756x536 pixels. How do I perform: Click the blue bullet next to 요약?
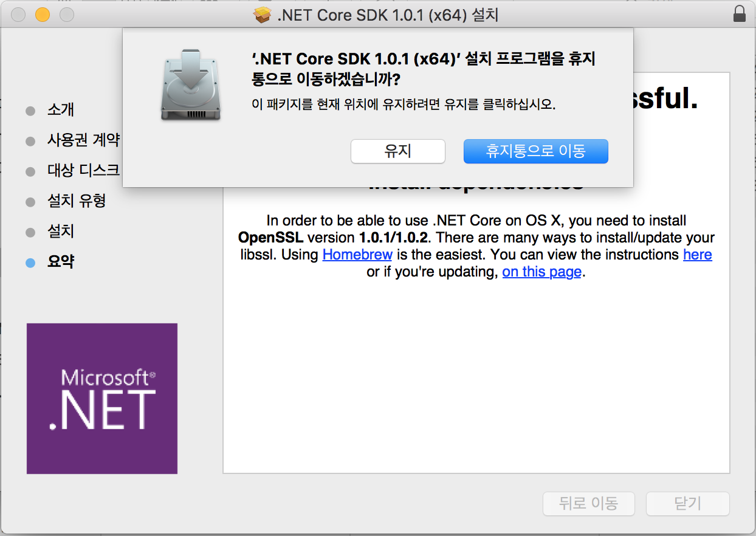tap(30, 263)
